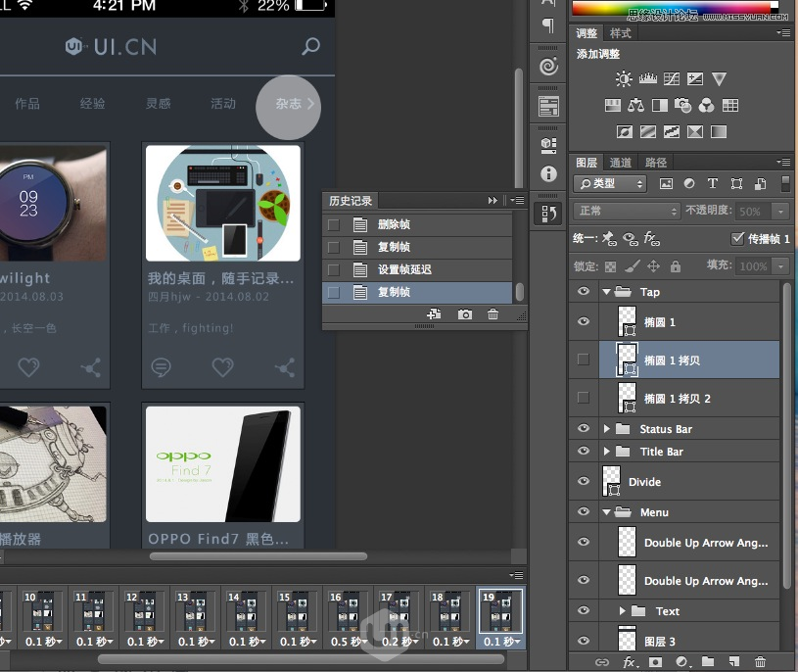Collapse the Menu group
This screenshot has height=672, width=798.
click(607, 511)
